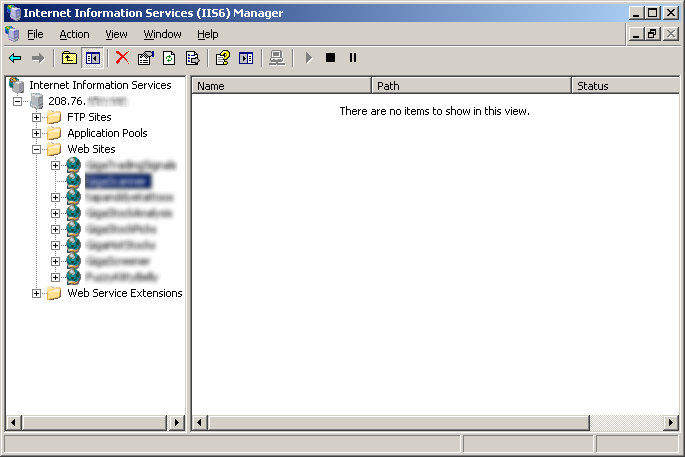Sort by the Name column header
The height and width of the screenshot is (457, 685).
click(281, 86)
